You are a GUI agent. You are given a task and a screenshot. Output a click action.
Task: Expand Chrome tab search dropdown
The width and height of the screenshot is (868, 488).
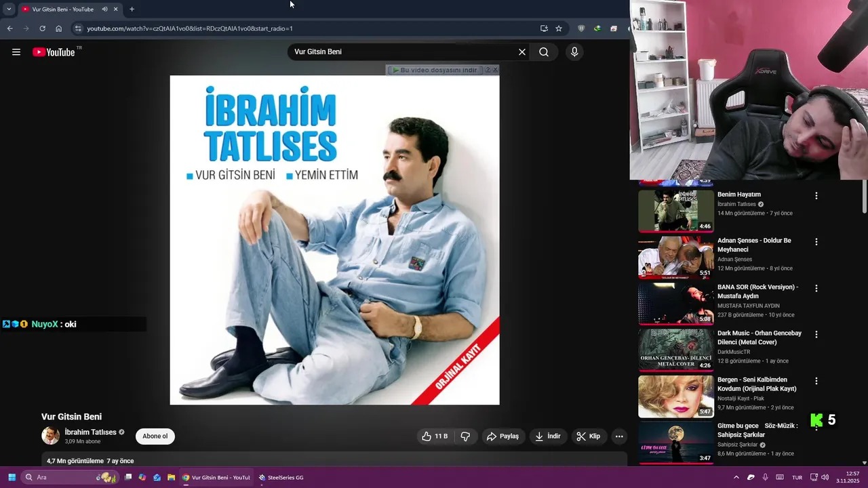click(x=9, y=9)
